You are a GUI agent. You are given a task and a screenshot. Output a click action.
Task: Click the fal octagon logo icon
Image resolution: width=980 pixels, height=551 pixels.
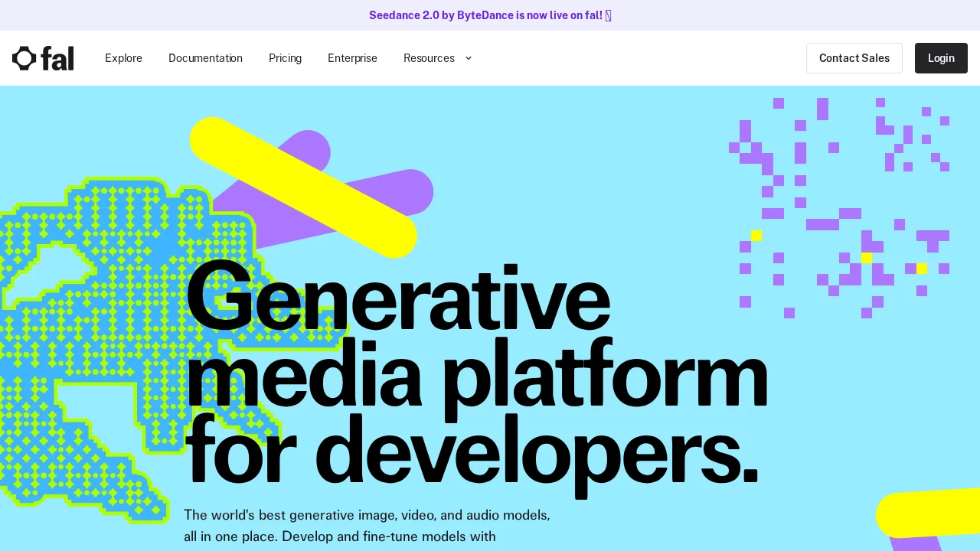click(24, 58)
